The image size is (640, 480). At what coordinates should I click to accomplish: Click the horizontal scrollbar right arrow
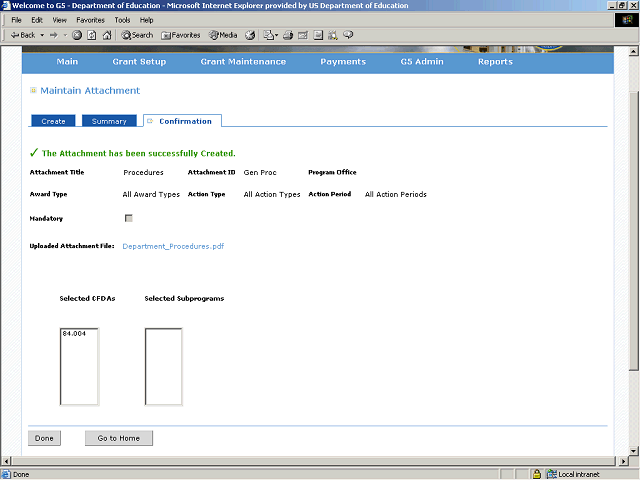pyautogui.click(x=623, y=461)
